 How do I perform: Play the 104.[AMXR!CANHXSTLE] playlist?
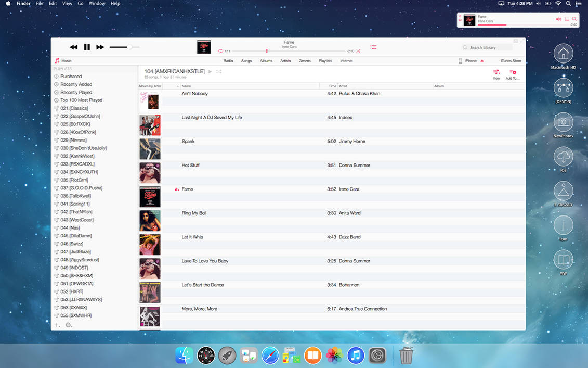pos(210,71)
